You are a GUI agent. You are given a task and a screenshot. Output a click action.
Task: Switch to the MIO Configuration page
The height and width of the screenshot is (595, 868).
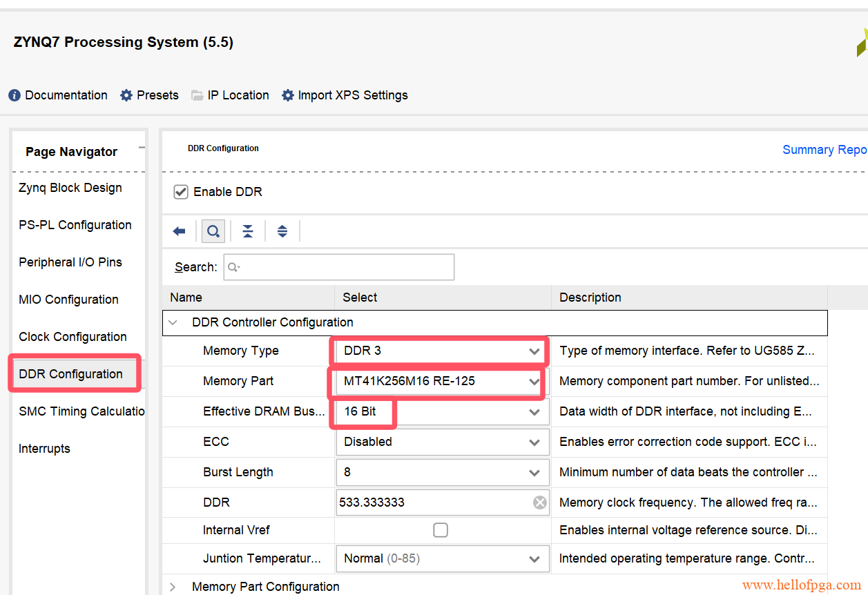[x=68, y=300]
